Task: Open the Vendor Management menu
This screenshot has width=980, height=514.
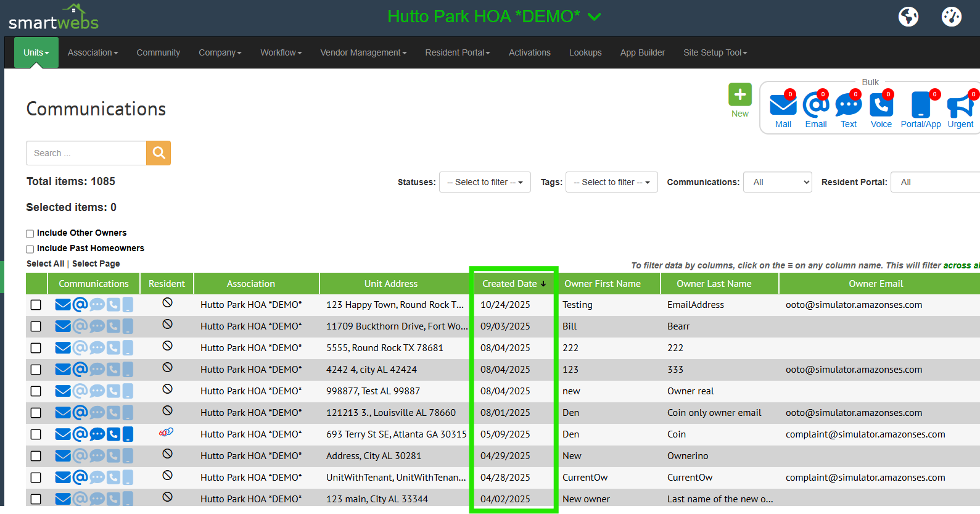Action: tap(363, 52)
